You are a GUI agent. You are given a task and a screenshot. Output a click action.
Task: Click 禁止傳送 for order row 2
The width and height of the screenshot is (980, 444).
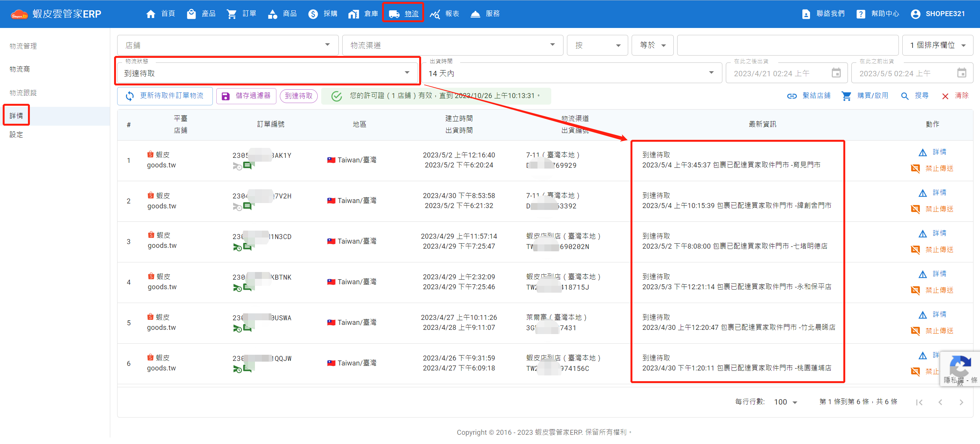pos(932,209)
